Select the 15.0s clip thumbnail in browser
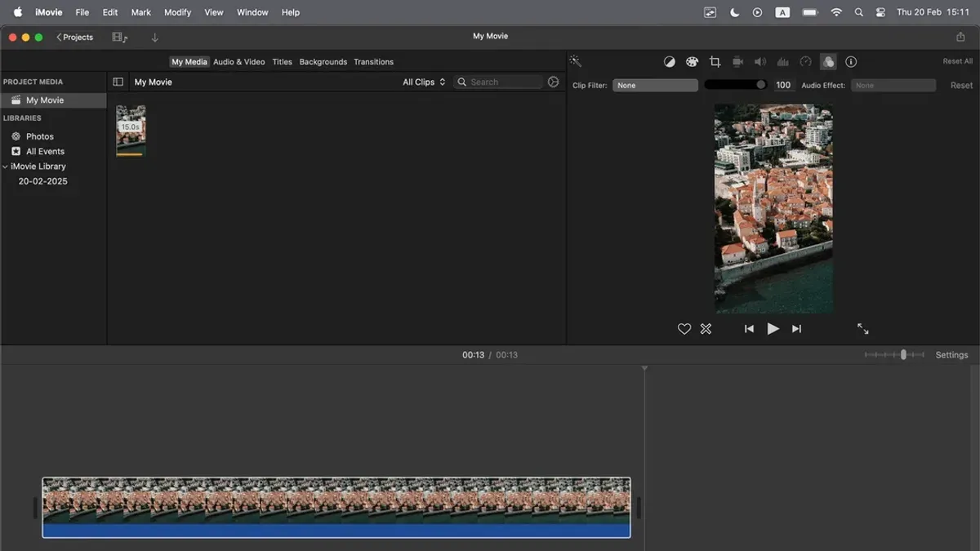980x551 pixels. [x=131, y=130]
